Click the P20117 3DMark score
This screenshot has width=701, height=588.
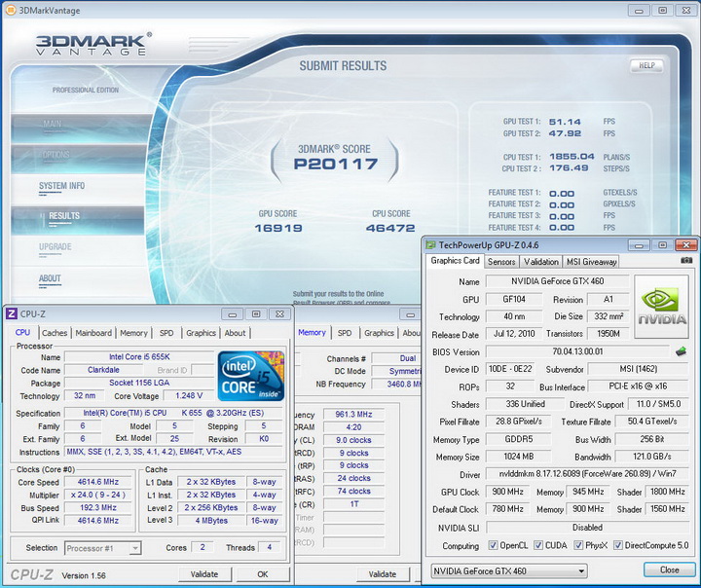(335, 165)
